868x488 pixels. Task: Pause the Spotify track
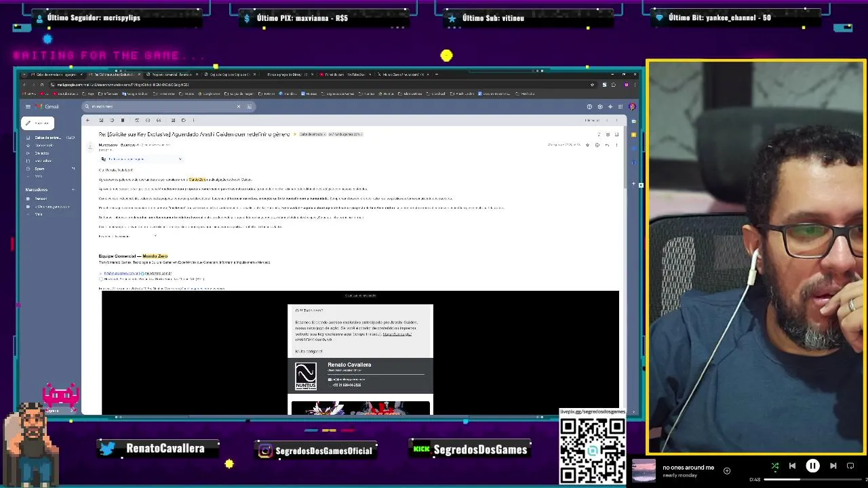click(x=812, y=466)
